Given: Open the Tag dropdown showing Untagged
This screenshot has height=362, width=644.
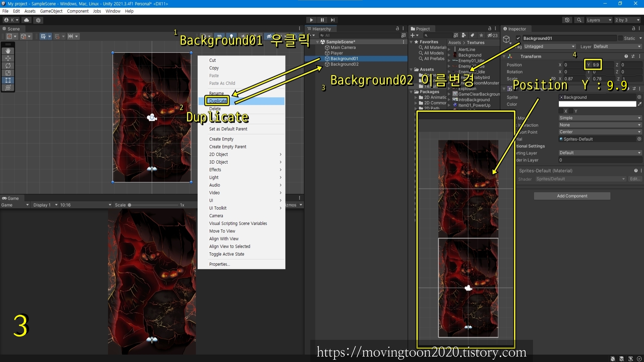Looking at the screenshot, I should pyautogui.click(x=549, y=47).
